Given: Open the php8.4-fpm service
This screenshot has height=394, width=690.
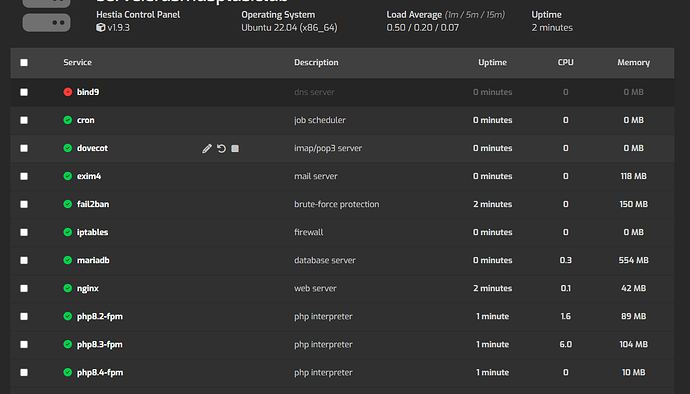Looking at the screenshot, I should pyautogui.click(x=100, y=373).
